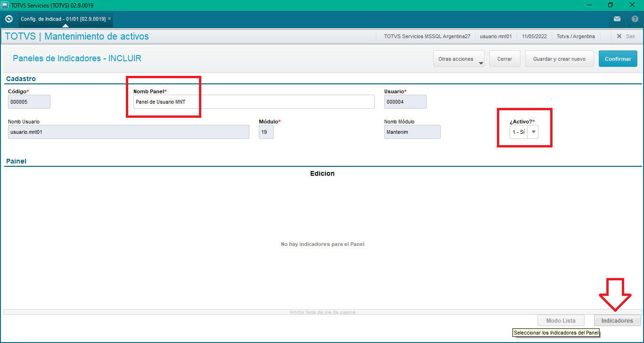Click Guardar y crear nuevo button

[559, 59]
